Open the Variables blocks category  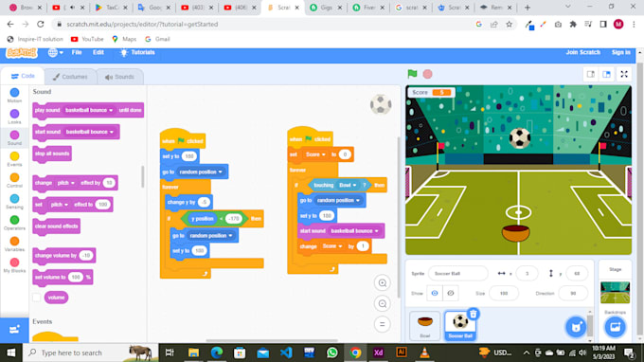(x=14, y=244)
